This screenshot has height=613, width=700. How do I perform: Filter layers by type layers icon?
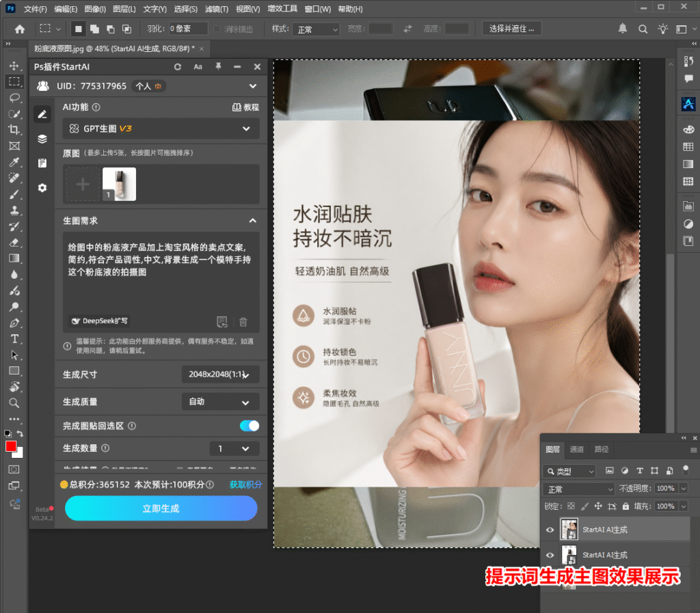pyautogui.click(x=639, y=471)
